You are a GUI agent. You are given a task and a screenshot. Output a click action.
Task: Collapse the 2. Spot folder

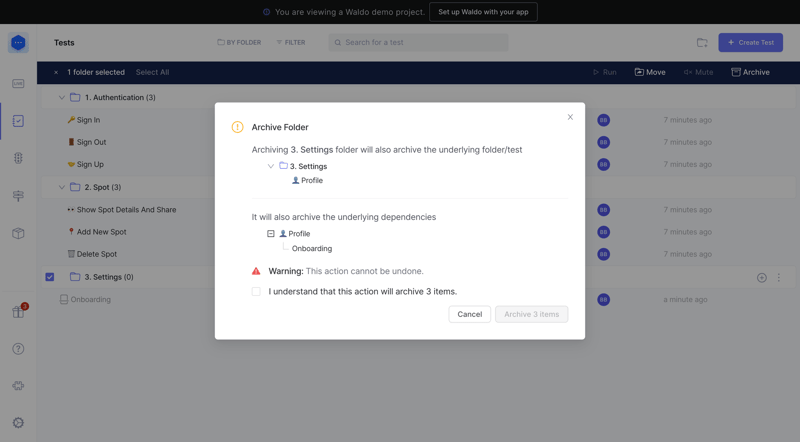pos(62,188)
